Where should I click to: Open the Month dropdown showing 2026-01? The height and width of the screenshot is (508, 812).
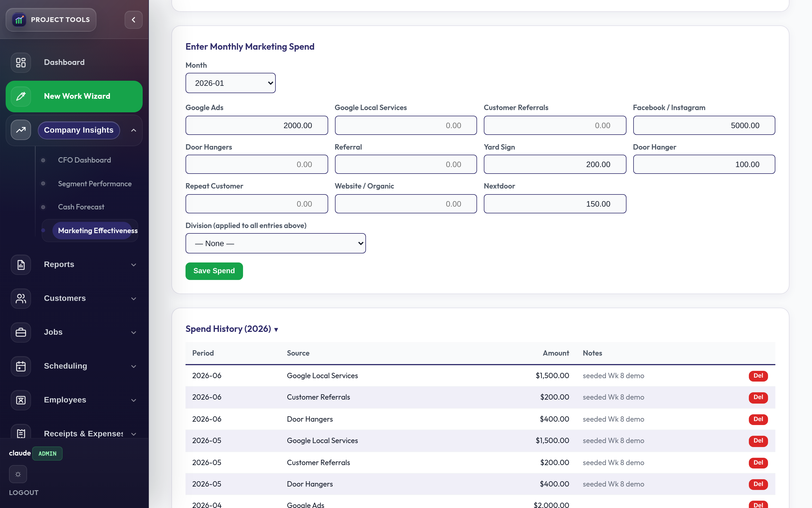coord(231,83)
